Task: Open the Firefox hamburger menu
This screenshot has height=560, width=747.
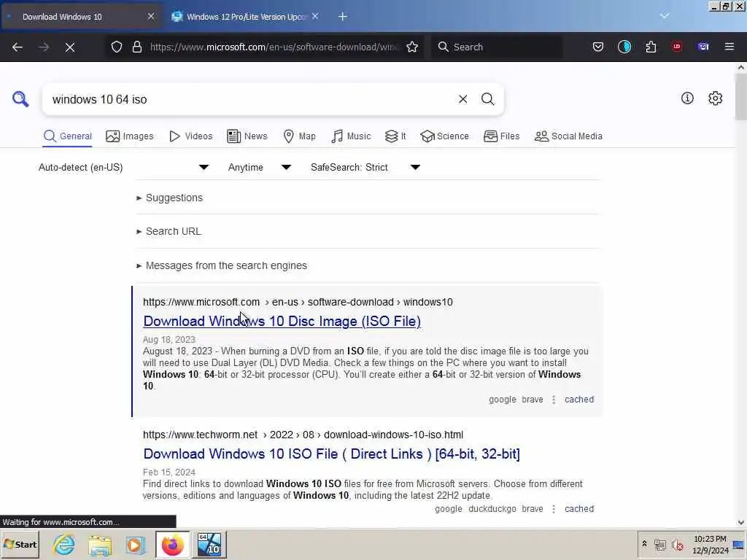Action: click(729, 47)
